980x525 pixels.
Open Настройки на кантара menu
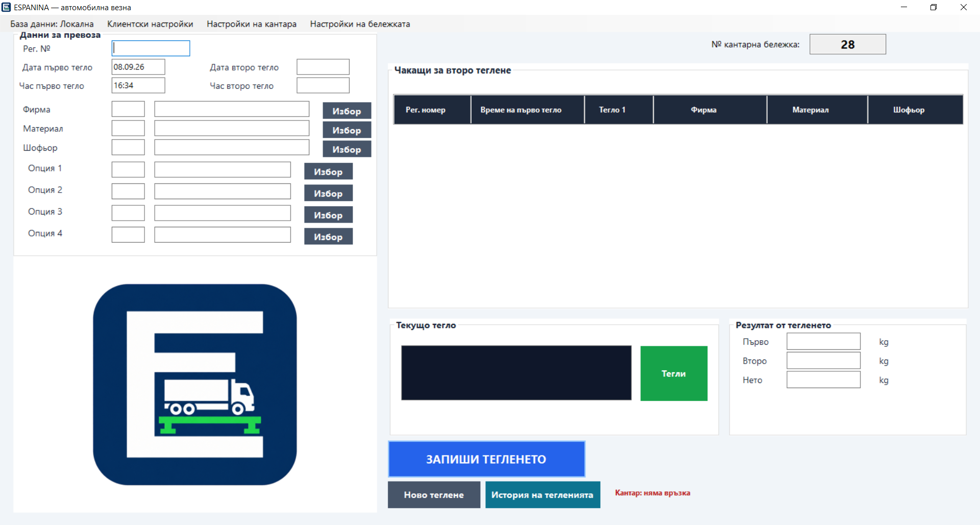252,24
